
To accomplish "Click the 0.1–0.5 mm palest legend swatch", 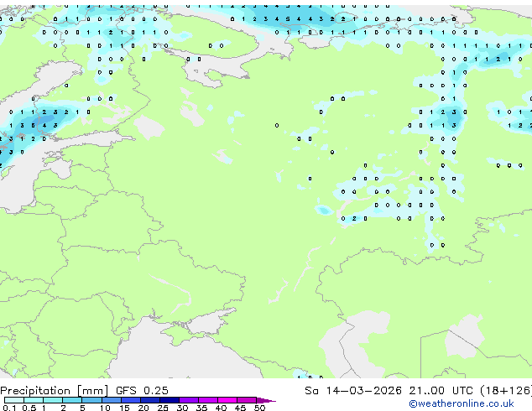I will (x=14, y=400).
